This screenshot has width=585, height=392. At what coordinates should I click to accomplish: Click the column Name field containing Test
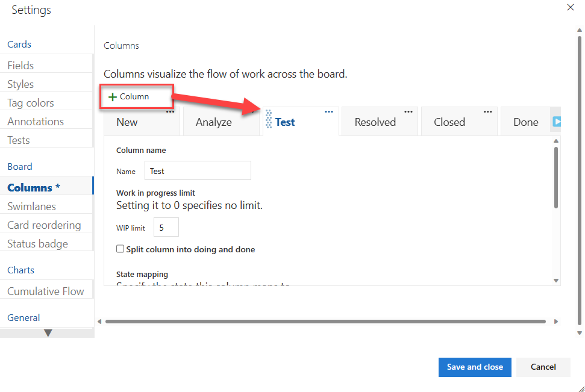point(198,170)
